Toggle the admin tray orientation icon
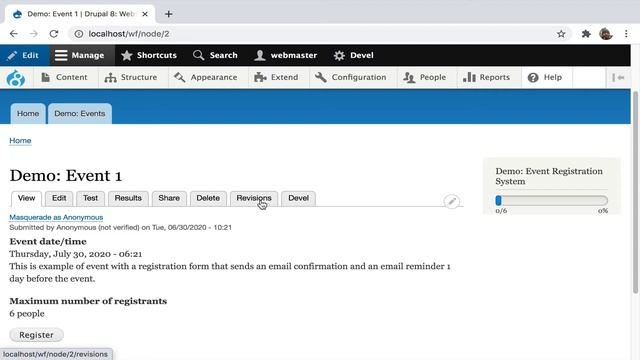Image resolution: width=640 pixels, height=360 pixels. [x=618, y=78]
